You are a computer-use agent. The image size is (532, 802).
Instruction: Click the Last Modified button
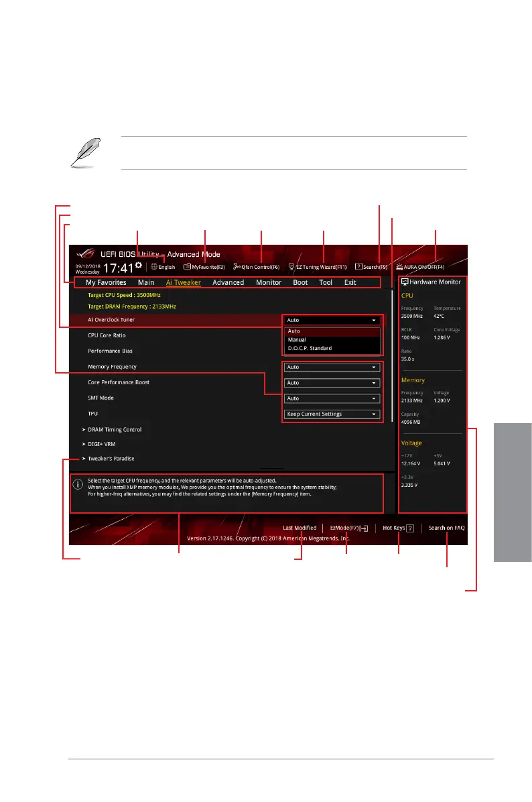(x=300, y=528)
